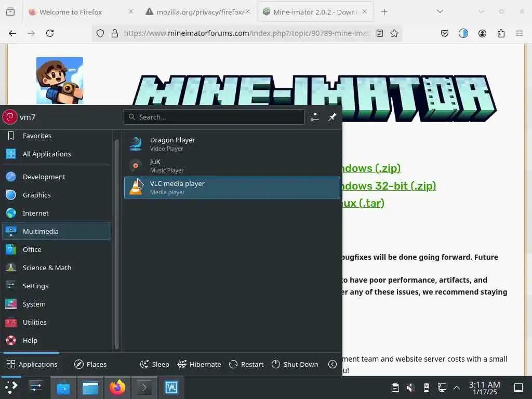Reload the current page
532x399 pixels.
[50, 33]
